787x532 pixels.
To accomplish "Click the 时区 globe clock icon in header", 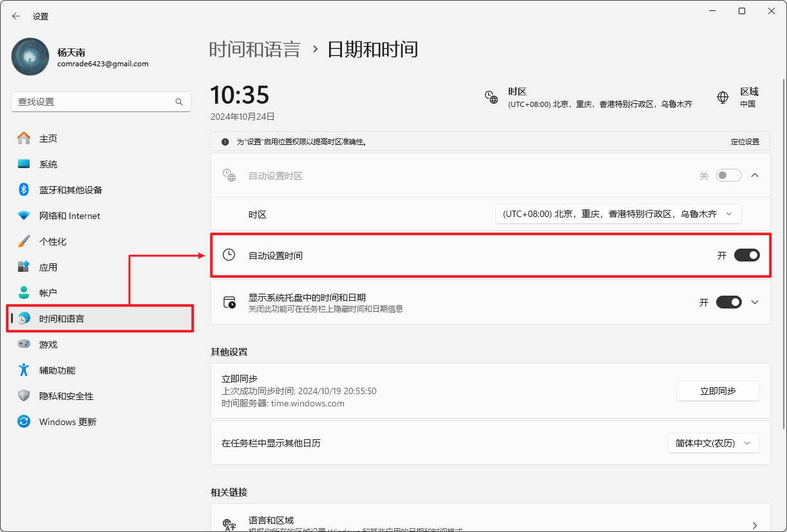I will click(491, 97).
